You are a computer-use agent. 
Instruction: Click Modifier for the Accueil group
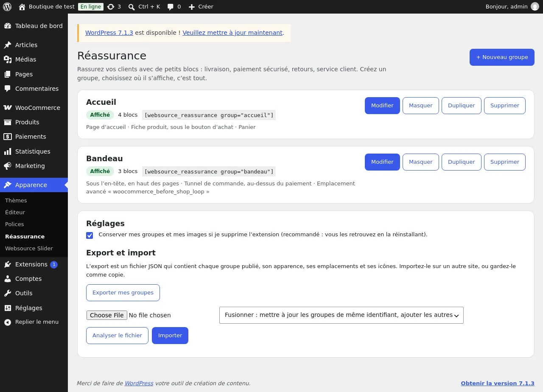(x=382, y=106)
